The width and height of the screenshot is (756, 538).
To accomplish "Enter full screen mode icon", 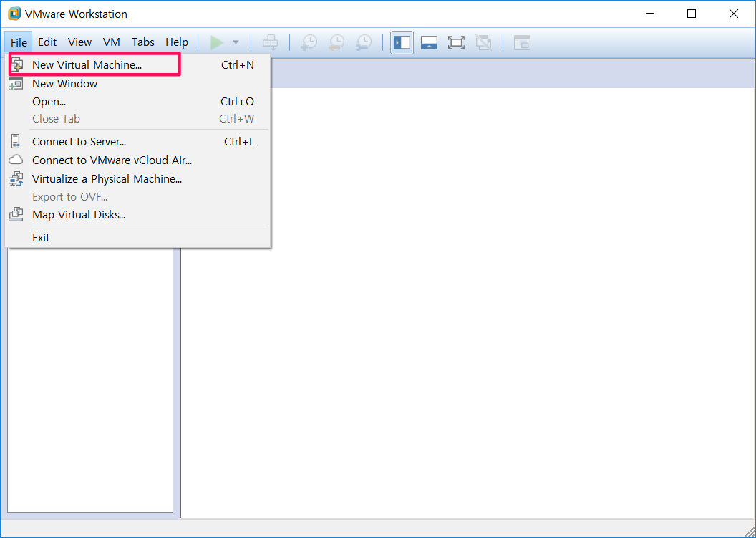I will (x=456, y=42).
